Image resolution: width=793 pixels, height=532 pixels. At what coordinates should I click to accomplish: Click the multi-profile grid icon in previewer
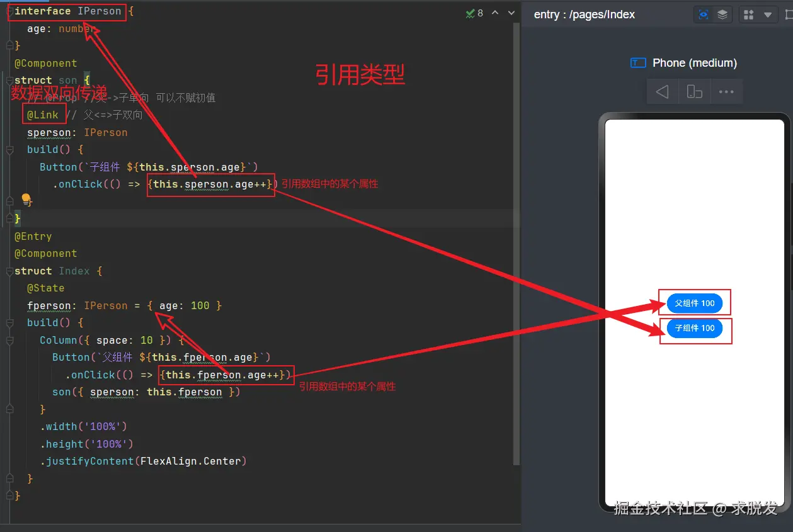tap(748, 14)
